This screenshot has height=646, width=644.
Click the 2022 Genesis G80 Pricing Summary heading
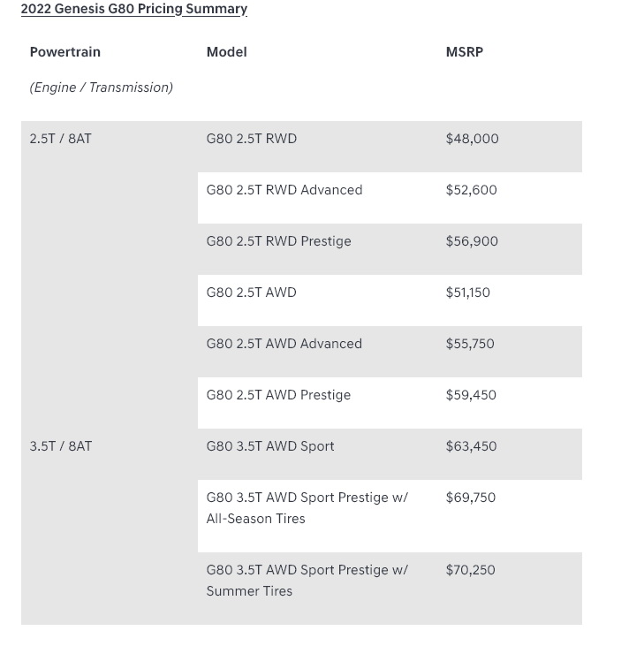point(133,9)
